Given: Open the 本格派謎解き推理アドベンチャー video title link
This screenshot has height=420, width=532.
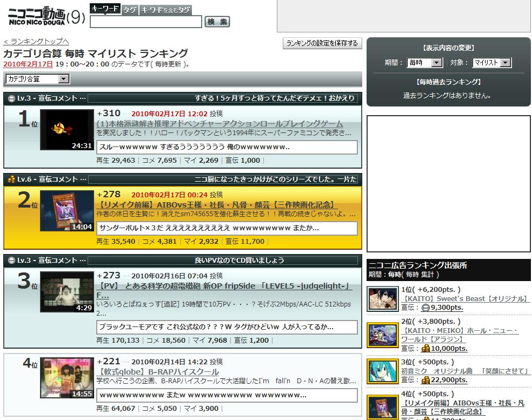Looking at the screenshot, I should click(x=220, y=123).
